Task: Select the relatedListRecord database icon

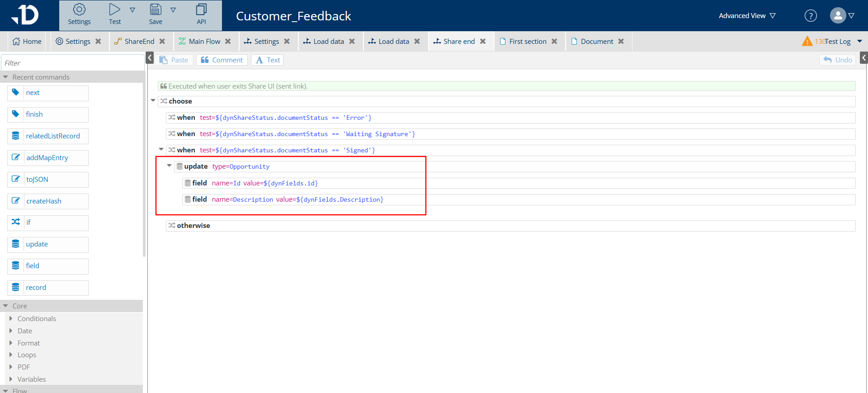Action: 15,136
